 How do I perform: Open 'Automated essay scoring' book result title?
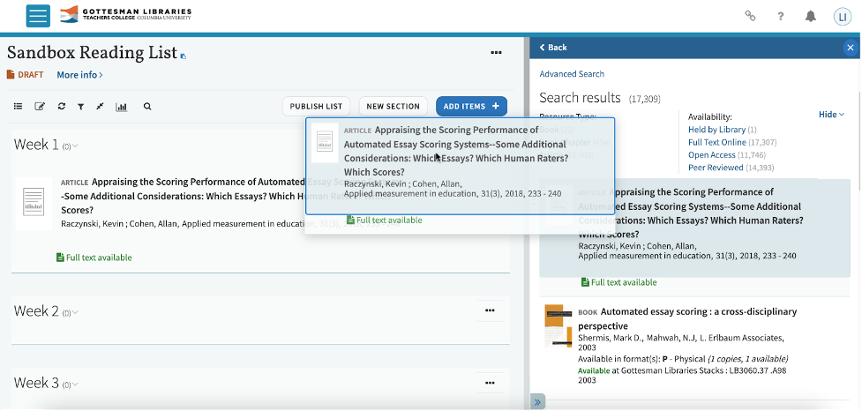[687, 318]
